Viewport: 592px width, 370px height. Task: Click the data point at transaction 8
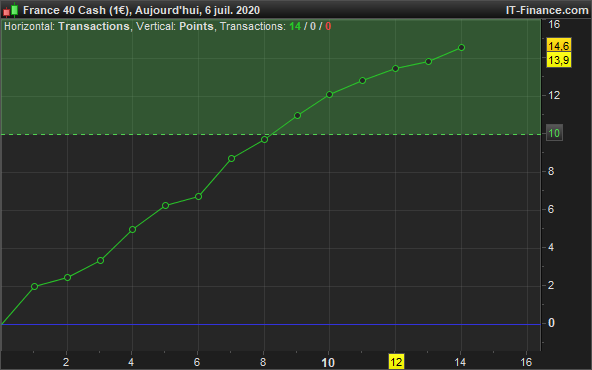point(264,140)
